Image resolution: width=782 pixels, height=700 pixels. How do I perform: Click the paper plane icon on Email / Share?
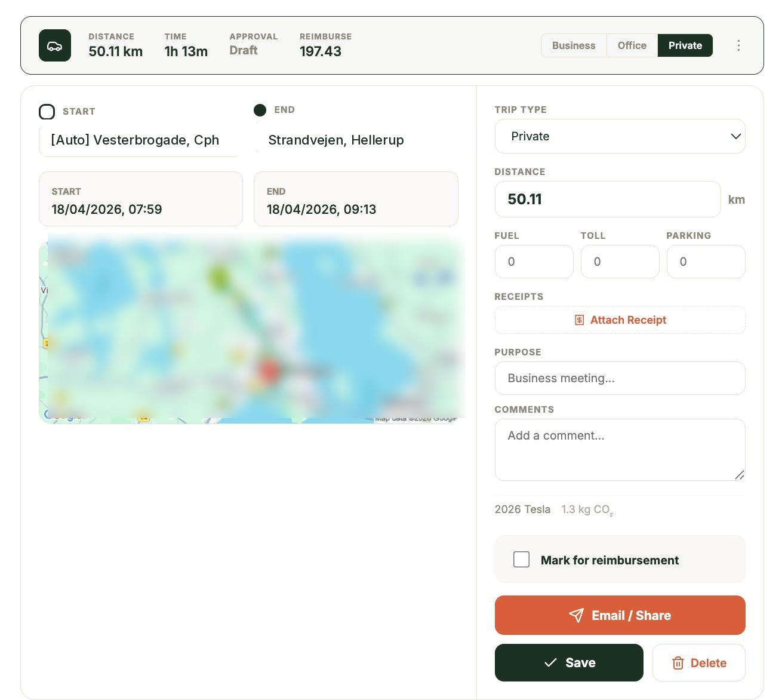577,615
